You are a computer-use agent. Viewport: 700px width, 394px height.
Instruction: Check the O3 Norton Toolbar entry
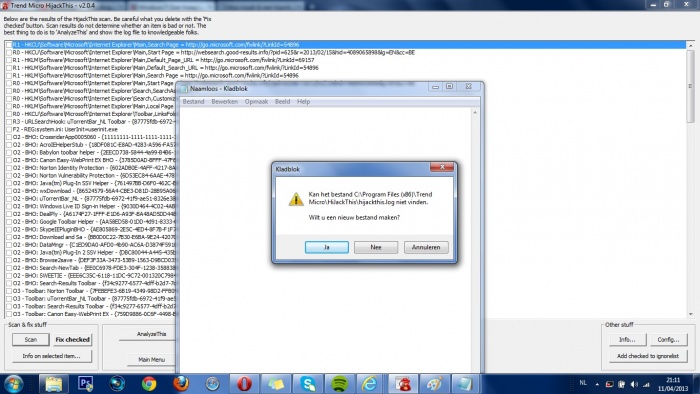tap(9, 291)
